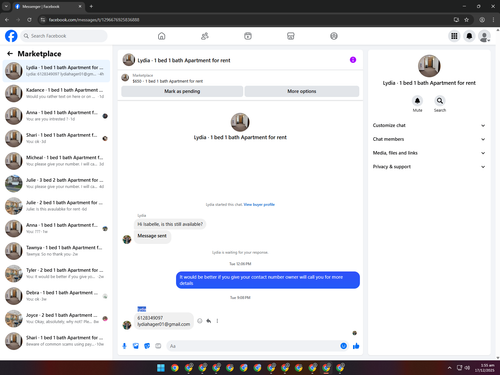Show hidden system tray icons
The width and height of the screenshot is (500, 375).
[449, 368]
